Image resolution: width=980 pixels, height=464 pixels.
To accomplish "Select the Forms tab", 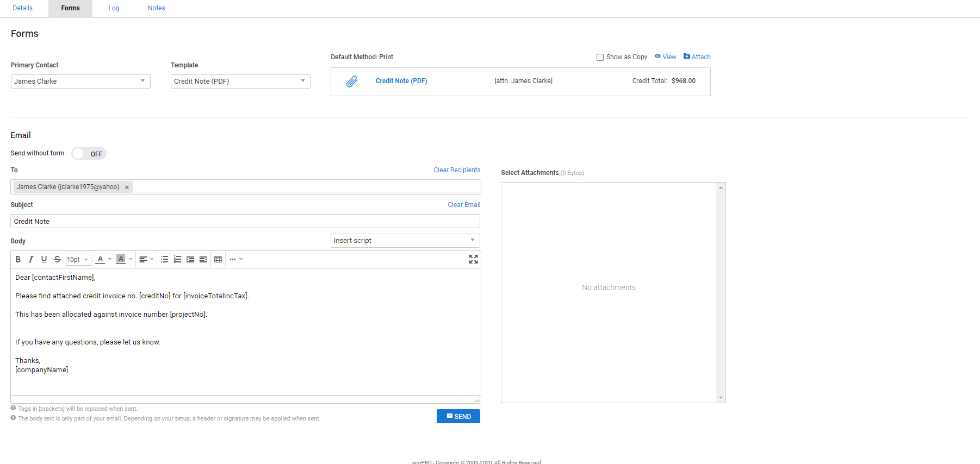I will click(x=71, y=8).
